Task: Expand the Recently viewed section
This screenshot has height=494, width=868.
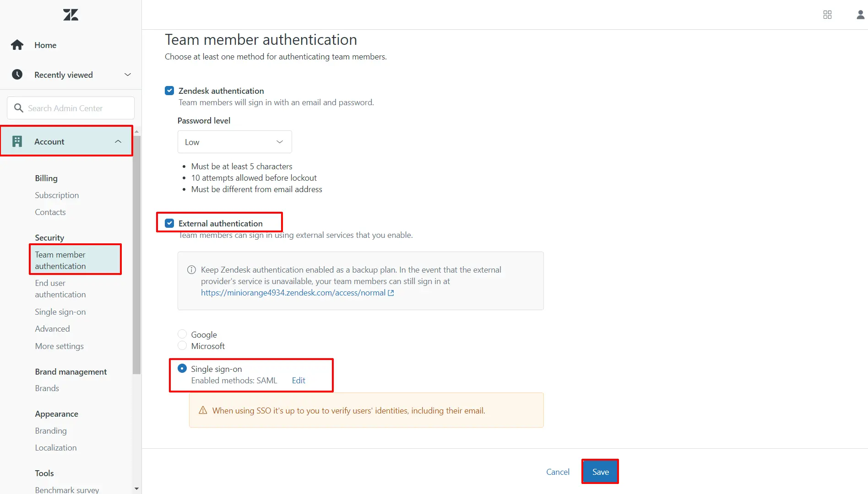Action: pos(127,74)
